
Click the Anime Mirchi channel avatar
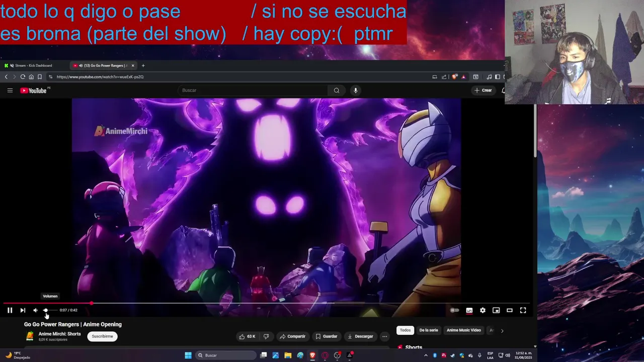30,336
